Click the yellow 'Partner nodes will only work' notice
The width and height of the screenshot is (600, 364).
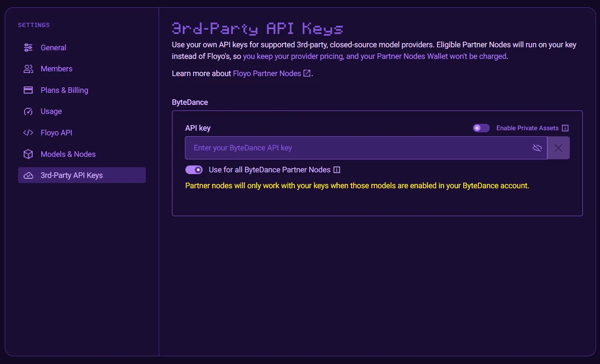pyautogui.click(x=357, y=186)
